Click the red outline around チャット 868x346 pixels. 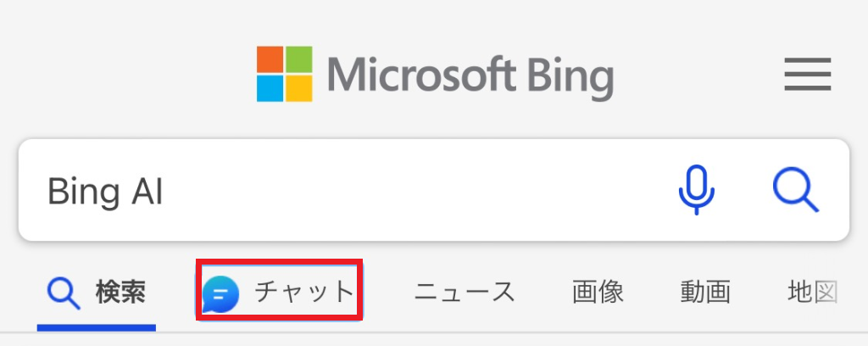point(280,261)
